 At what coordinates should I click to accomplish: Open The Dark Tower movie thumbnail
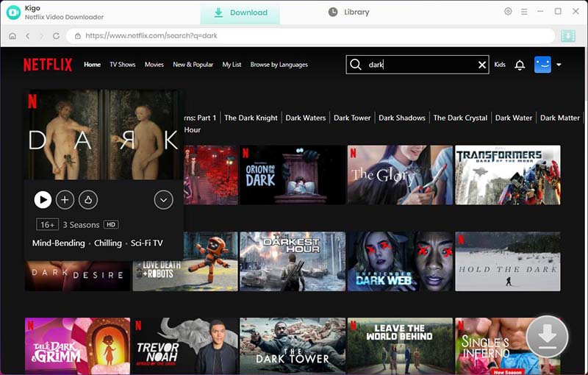(293, 346)
